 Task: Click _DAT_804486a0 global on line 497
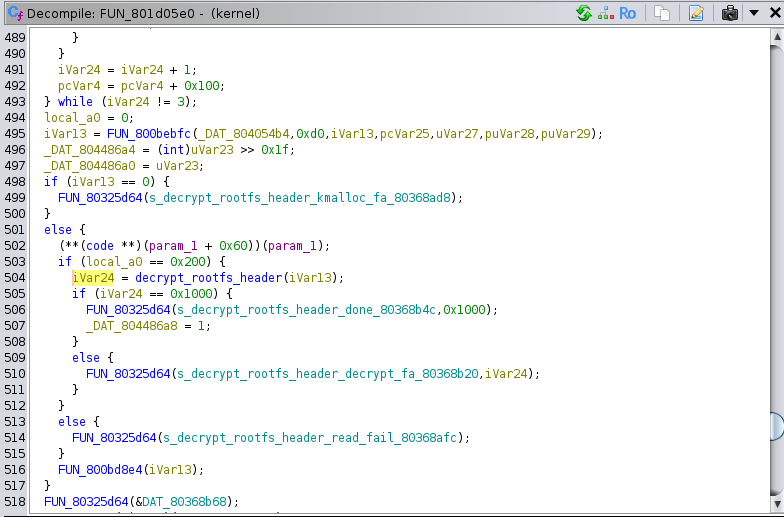pyautogui.click(x=90, y=166)
